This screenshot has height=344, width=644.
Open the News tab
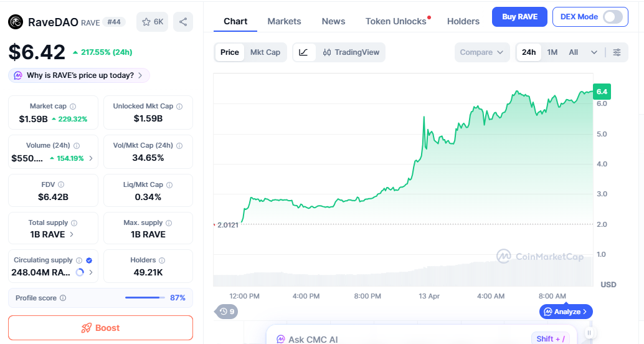click(x=333, y=21)
